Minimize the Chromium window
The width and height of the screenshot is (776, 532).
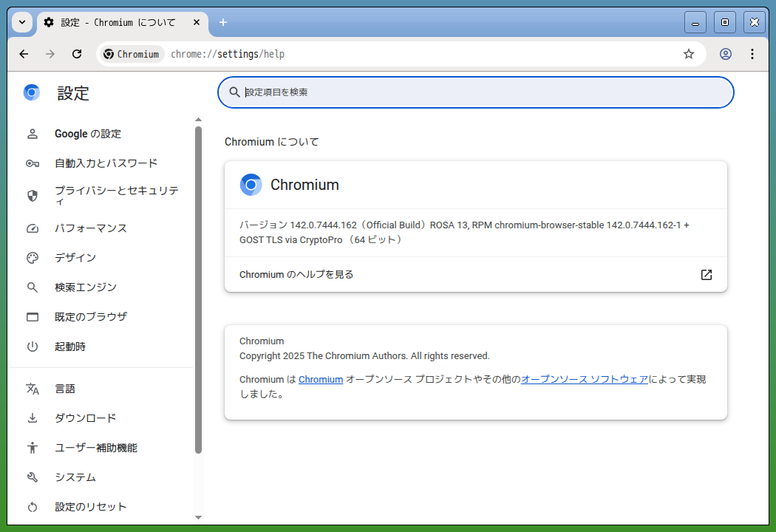695,22
